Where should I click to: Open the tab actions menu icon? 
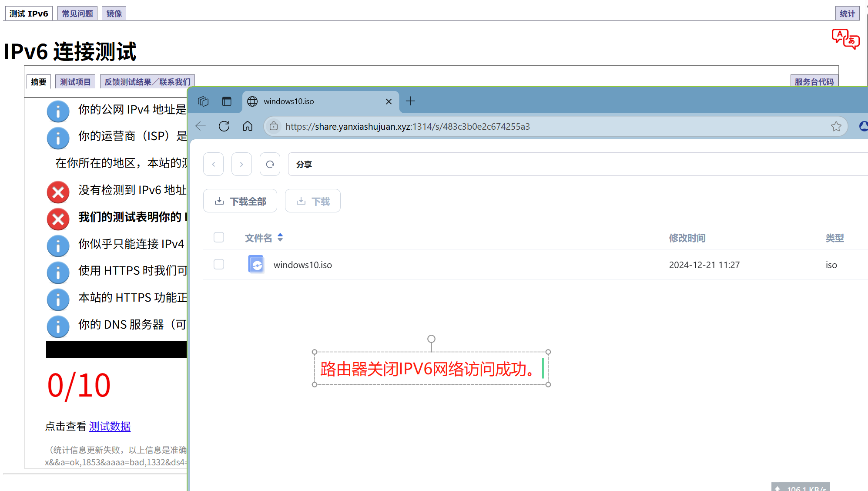click(x=227, y=101)
